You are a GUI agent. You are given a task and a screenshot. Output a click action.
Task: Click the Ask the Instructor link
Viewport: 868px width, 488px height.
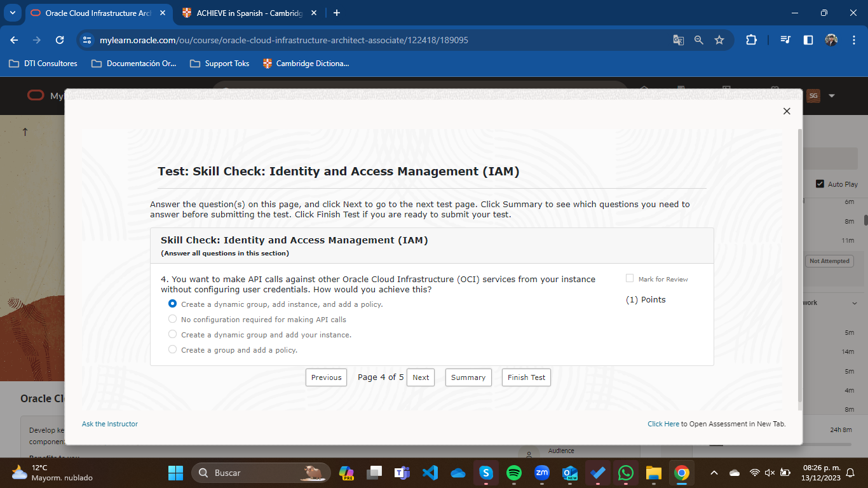coord(110,424)
